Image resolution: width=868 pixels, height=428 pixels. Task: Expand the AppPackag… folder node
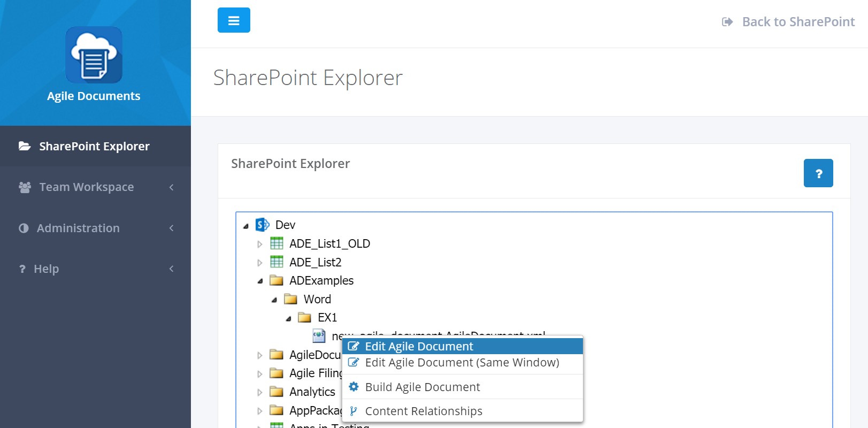click(260, 411)
